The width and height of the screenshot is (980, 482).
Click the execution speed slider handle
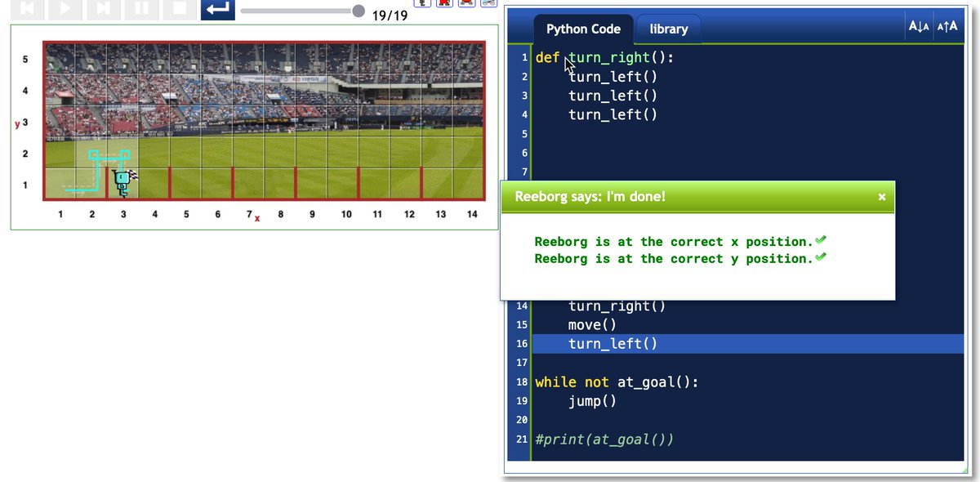pos(357,11)
